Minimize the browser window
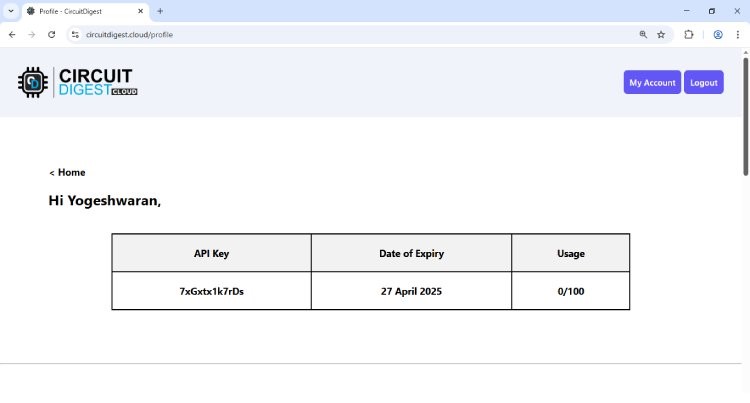Screen dimensions: 750x403 (x=686, y=11)
